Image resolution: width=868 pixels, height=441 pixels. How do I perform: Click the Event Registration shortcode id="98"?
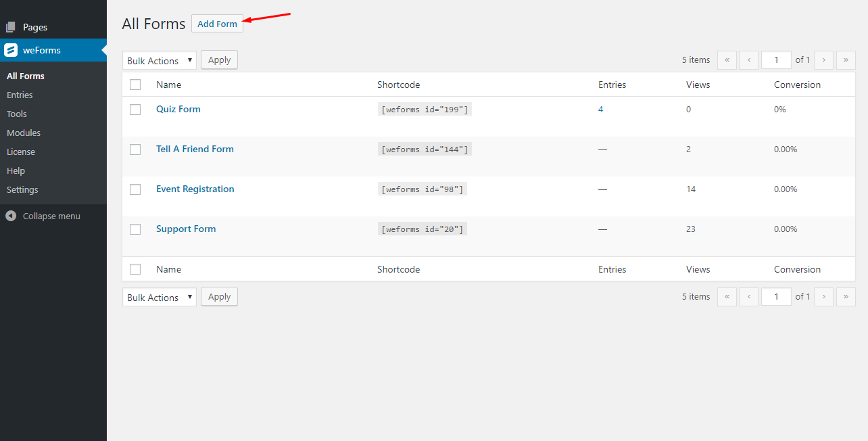pyautogui.click(x=423, y=189)
